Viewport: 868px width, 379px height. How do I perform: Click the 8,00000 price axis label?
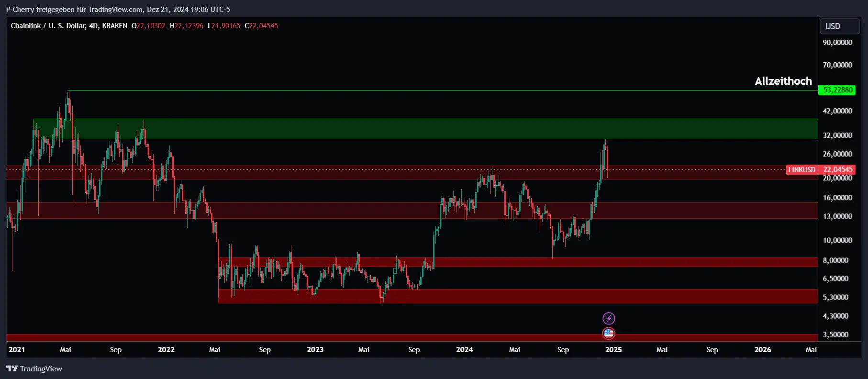point(835,260)
